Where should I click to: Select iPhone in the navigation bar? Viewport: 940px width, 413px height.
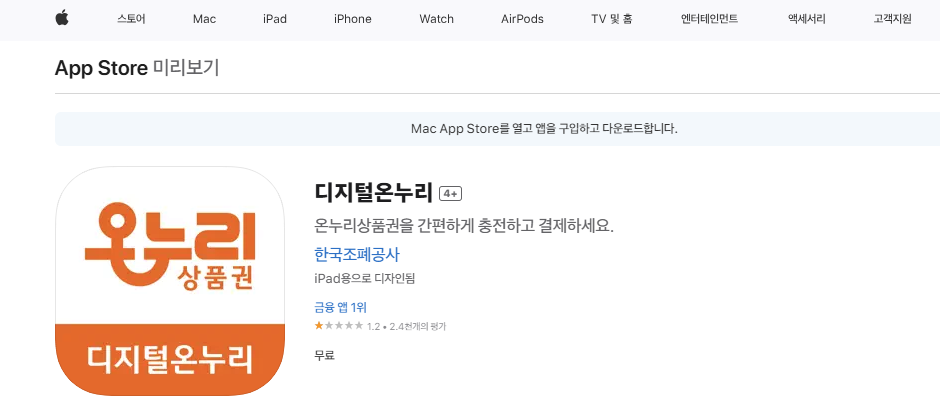pos(352,19)
